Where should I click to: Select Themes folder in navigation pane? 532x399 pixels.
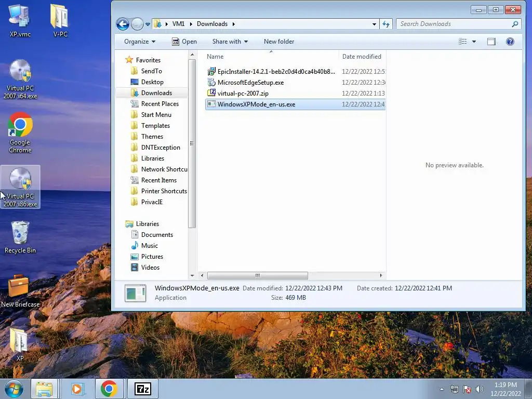pos(152,137)
